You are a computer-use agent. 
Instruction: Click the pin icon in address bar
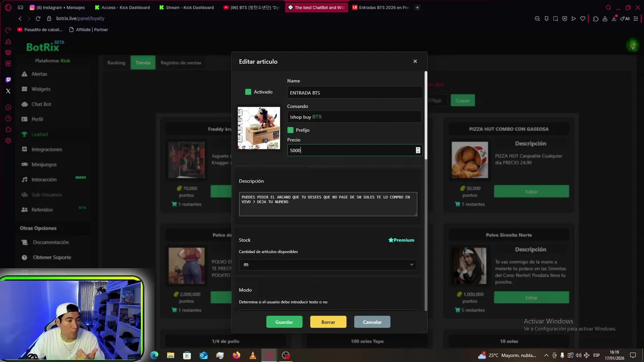[546, 19]
